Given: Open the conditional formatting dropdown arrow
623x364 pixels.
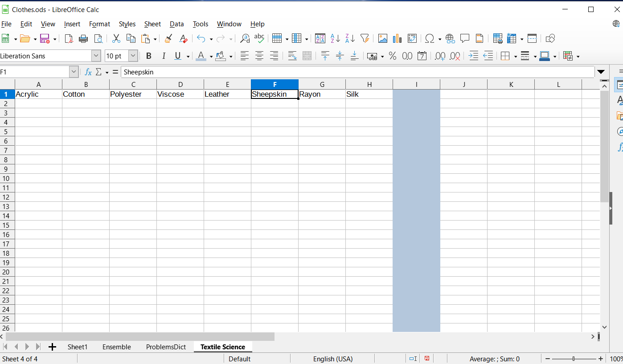Looking at the screenshot, I should (x=578, y=56).
